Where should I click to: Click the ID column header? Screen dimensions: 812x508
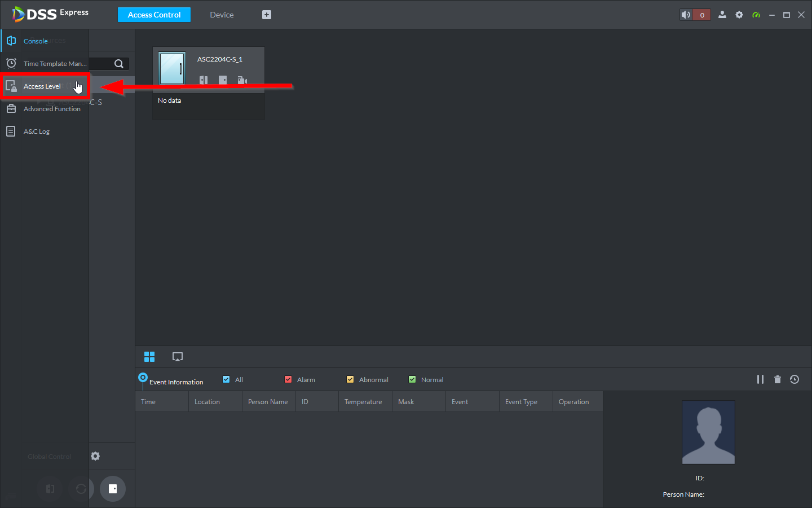317,402
